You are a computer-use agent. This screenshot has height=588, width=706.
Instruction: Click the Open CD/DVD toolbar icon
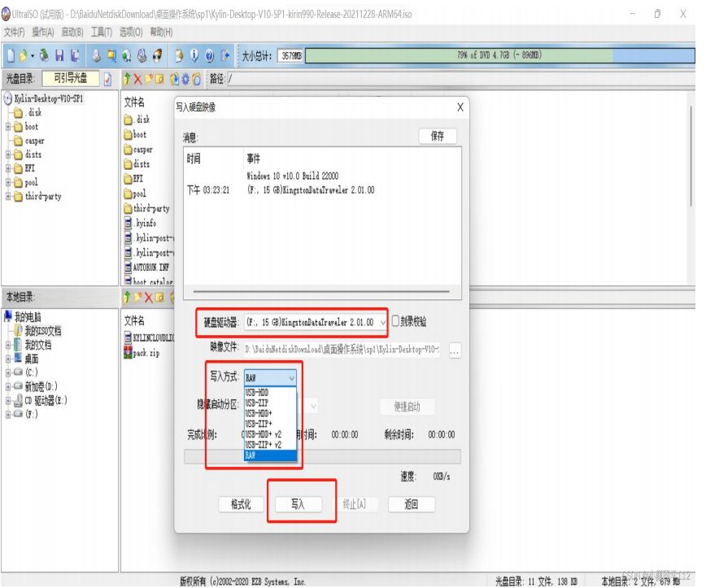(x=44, y=56)
